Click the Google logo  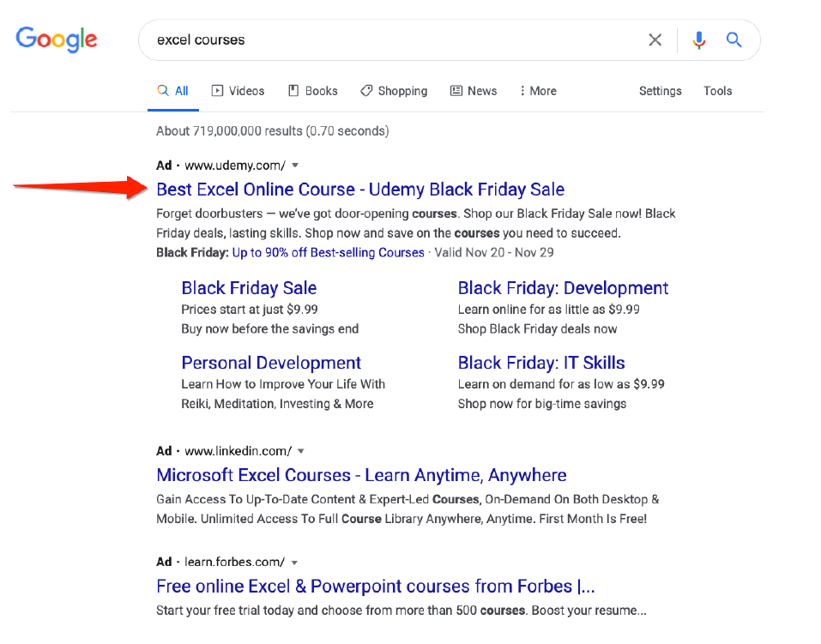[57, 39]
